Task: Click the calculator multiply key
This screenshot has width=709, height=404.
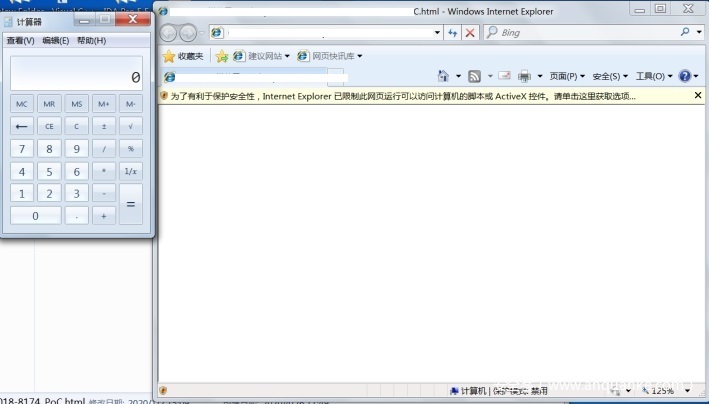Action: [x=104, y=171]
